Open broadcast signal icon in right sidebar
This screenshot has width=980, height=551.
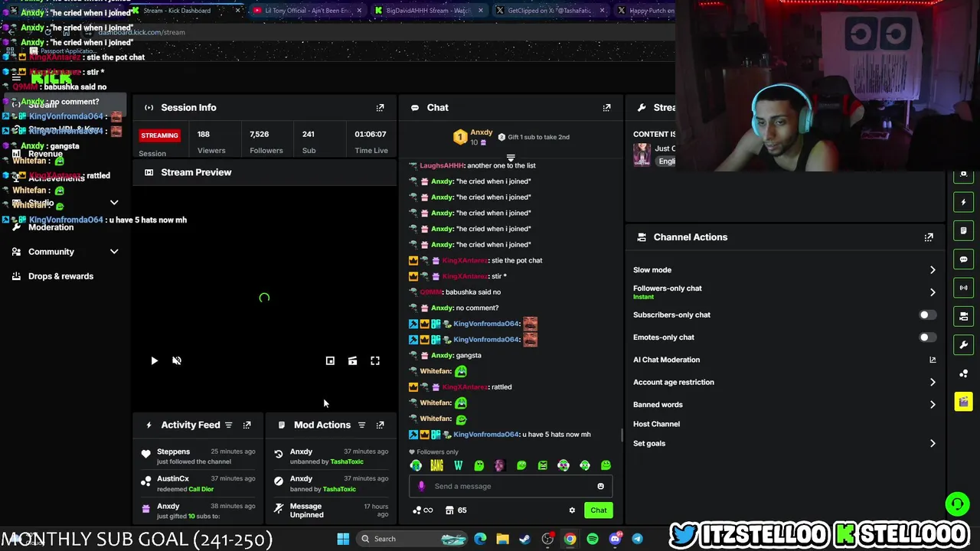coord(964,288)
